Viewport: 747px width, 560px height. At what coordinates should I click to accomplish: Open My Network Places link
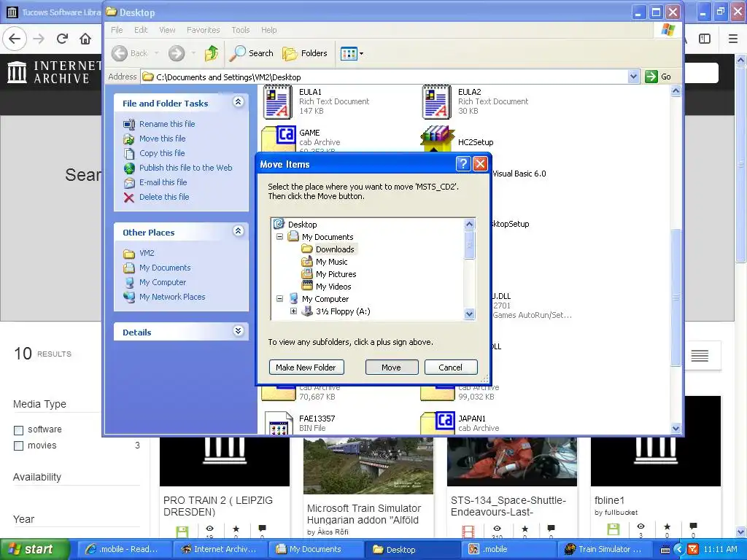click(x=172, y=297)
